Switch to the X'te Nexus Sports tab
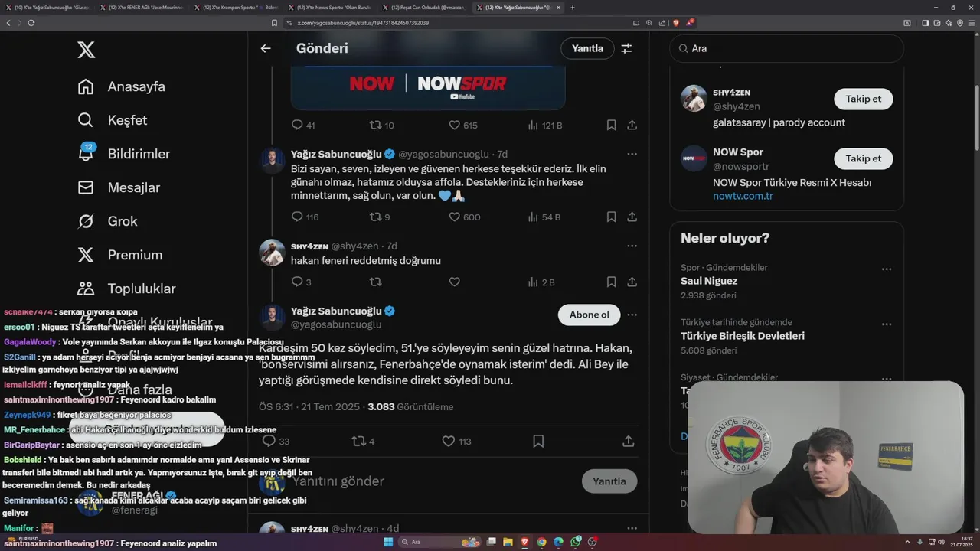This screenshot has width=980, height=551. pos(330,8)
